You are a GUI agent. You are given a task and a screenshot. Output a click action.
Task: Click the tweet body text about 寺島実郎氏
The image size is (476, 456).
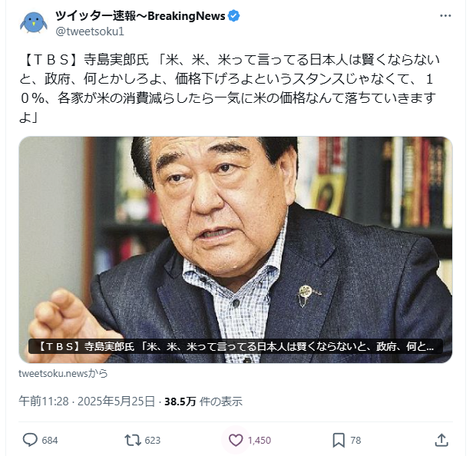coord(230,88)
